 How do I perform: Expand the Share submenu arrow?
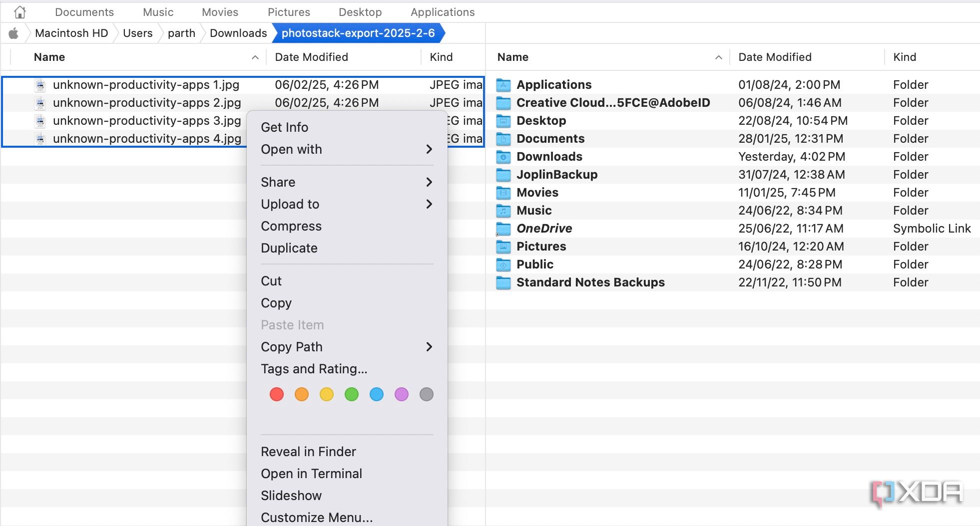(429, 182)
